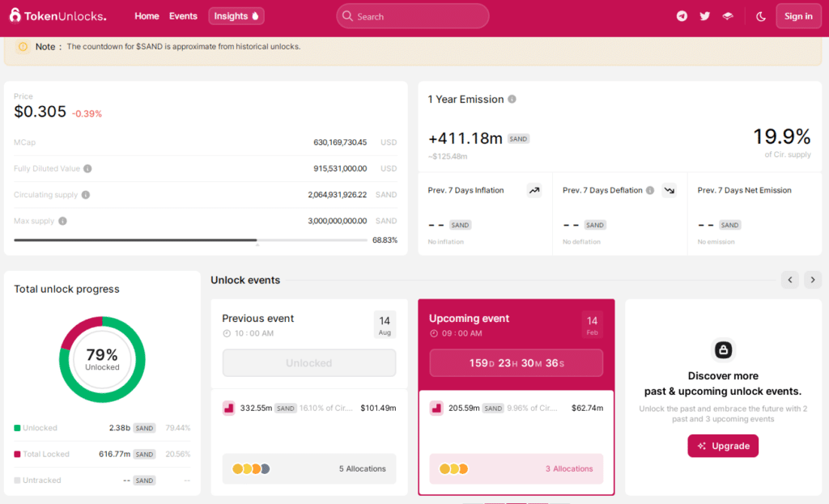829x504 pixels.
Task: Open the Insights tab
Action: tap(236, 16)
